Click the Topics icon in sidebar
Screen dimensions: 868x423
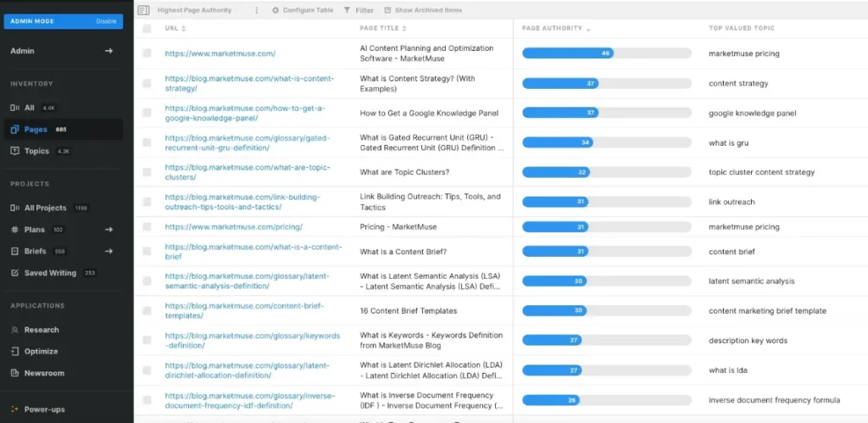click(15, 151)
